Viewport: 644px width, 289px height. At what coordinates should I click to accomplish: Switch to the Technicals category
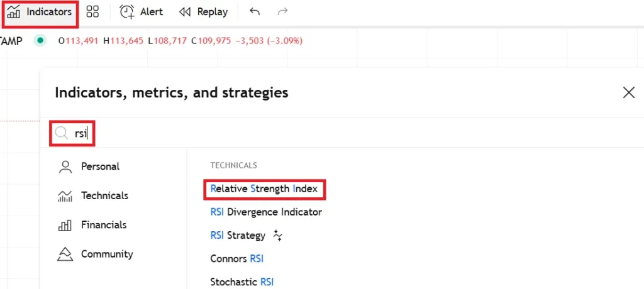pyautogui.click(x=104, y=195)
